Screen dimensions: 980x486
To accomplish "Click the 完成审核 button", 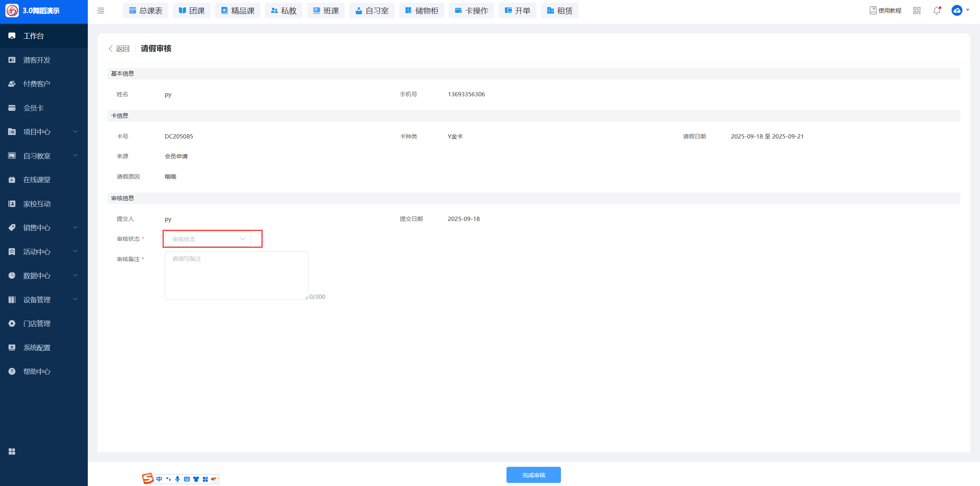I will pos(533,475).
